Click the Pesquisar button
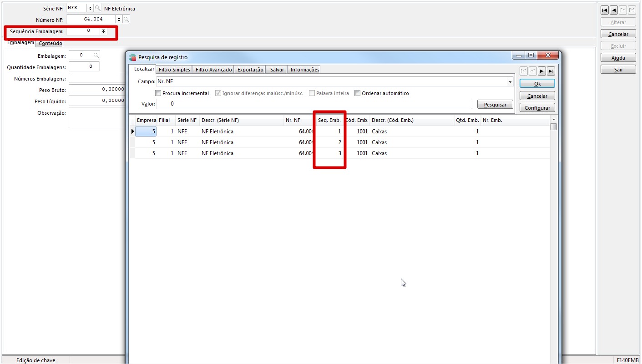This screenshot has width=642, height=364. [495, 105]
